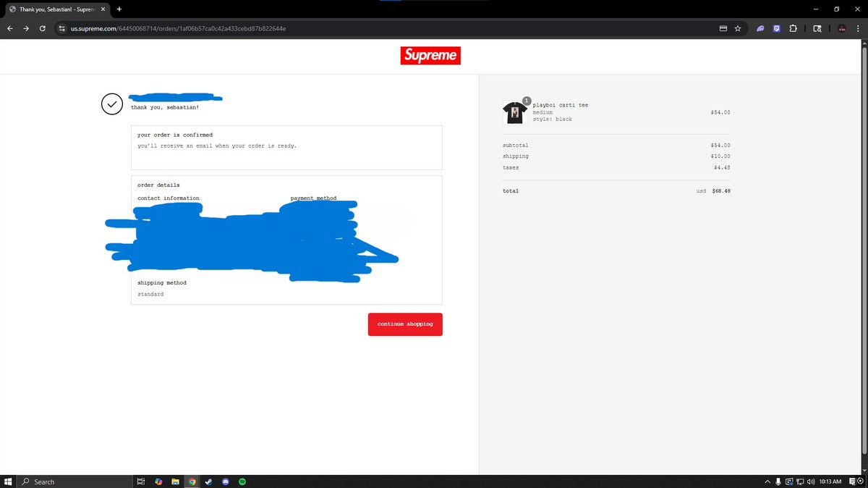Click the 'shipping method' label
This screenshot has height=488, width=868.
pyautogui.click(x=162, y=283)
